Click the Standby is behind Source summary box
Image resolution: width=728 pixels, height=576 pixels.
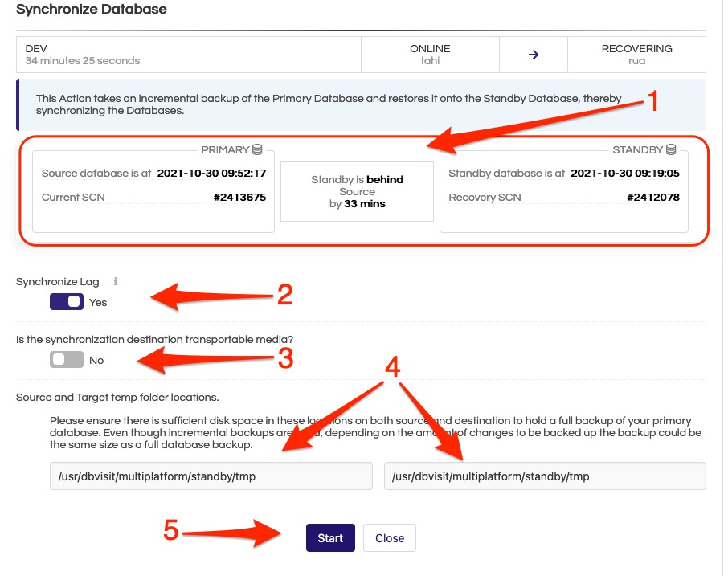[x=357, y=191]
